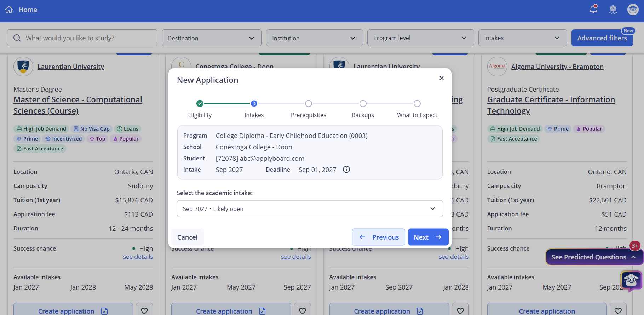Click the Algoma University logo
Image resolution: width=644 pixels, height=315 pixels.
tap(497, 67)
